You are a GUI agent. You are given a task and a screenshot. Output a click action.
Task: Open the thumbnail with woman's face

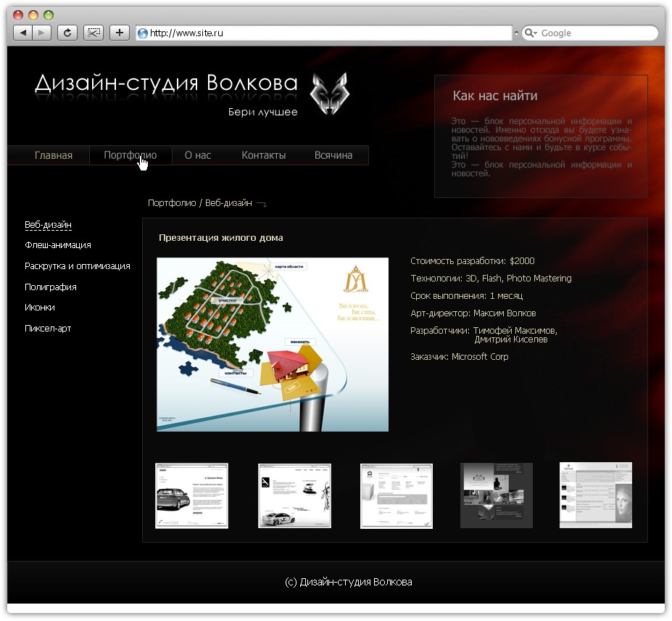tap(596, 495)
